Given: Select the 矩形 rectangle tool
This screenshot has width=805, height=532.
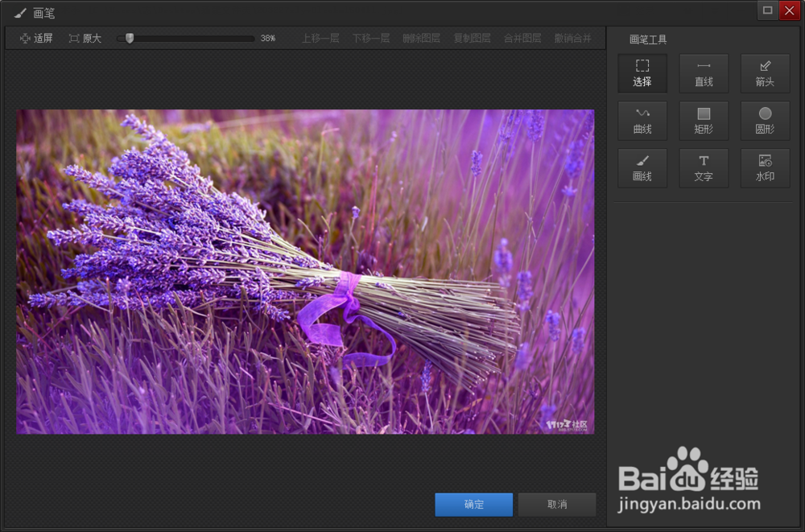Looking at the screenshot, I should (704, 121).
